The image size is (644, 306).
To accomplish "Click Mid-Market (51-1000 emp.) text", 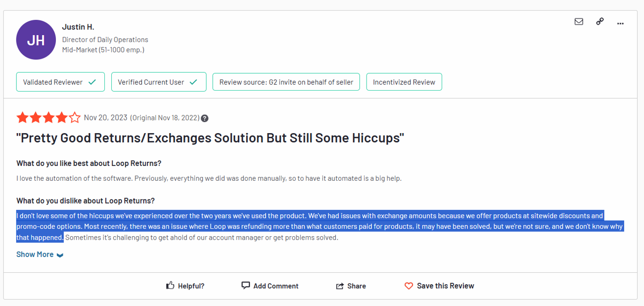I will click(x=103, y=50).
